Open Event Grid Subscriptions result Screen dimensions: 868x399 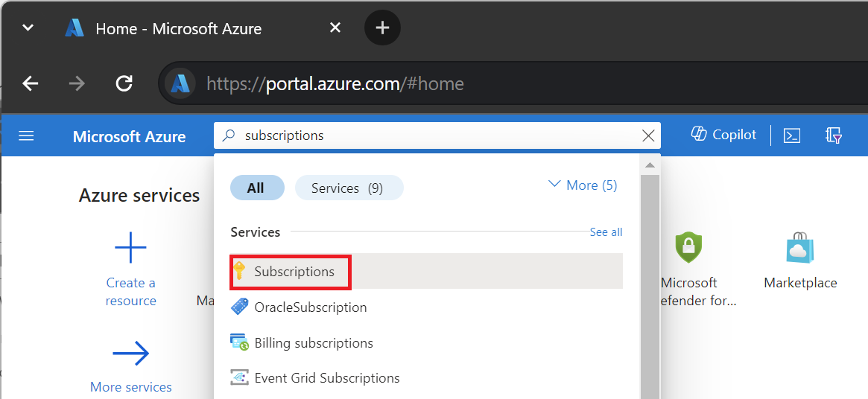pyautogui.click(x=426, y=378)
